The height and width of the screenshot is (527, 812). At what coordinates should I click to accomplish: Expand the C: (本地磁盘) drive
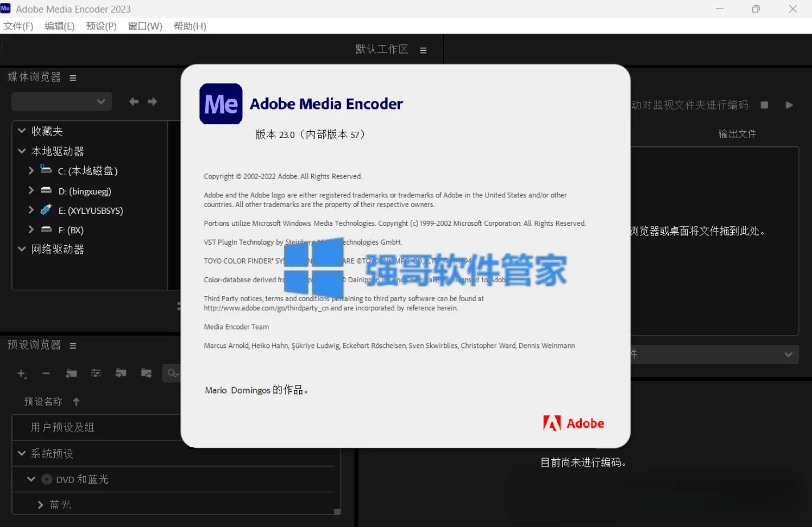pyautogui.click(x=31, y=170)
